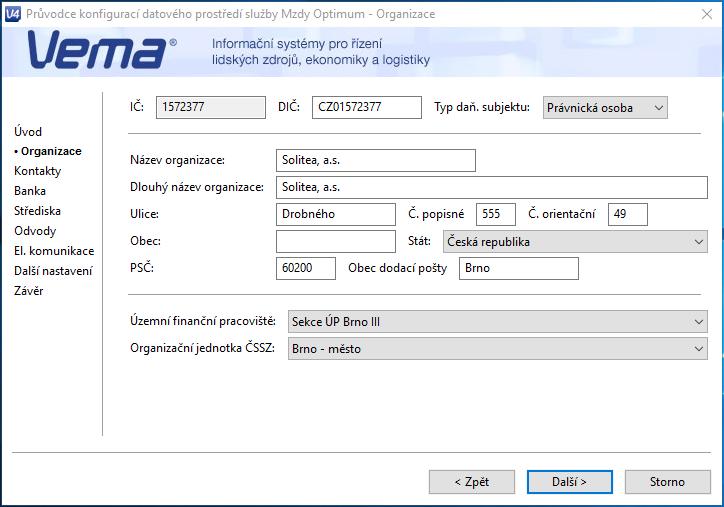
Task: Open the Další nastavení step
Action: [x=53, y=271]
